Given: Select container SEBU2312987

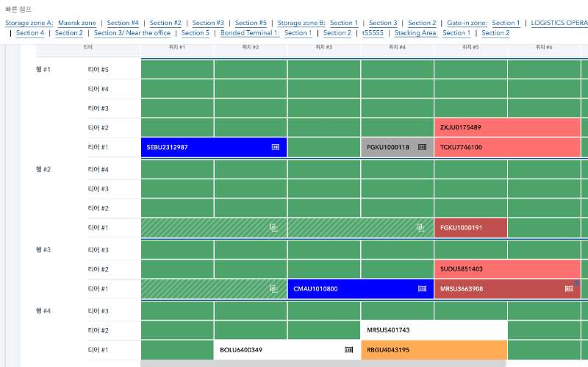Looking at the screenshot, I should 214,147.
